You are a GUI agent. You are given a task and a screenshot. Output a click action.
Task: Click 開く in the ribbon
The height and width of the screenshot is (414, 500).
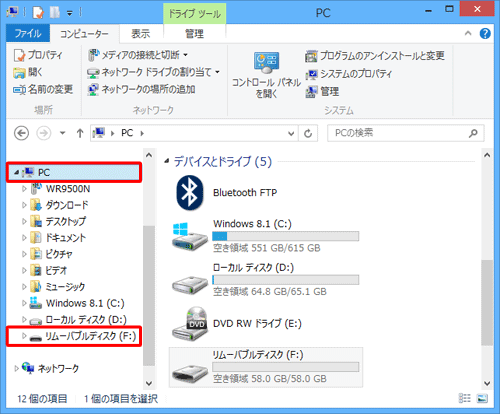[28, 72]
